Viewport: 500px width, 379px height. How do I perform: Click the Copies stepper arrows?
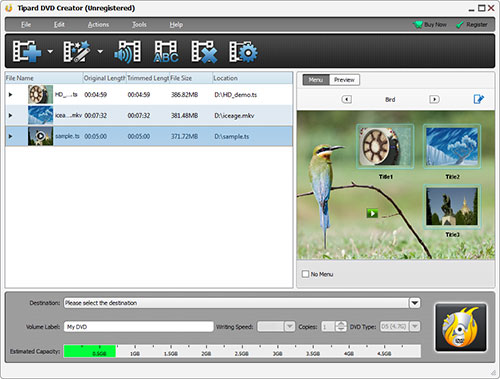341,326
